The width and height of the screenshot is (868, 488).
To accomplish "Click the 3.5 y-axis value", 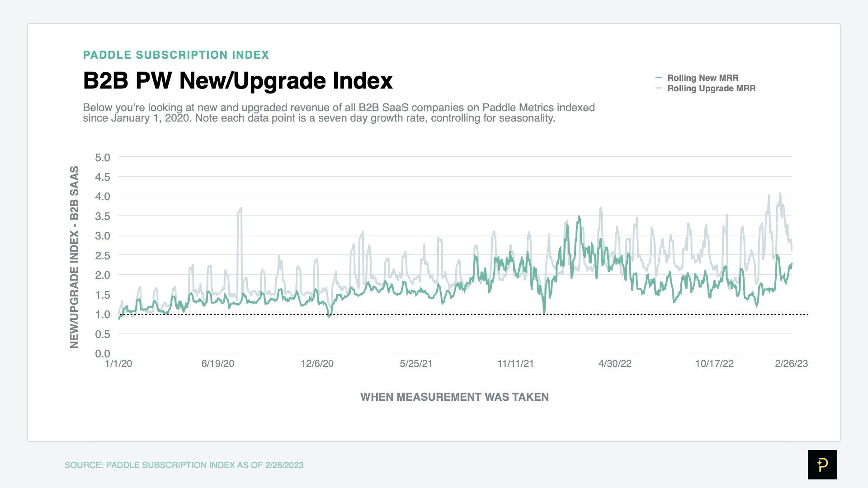I will [x=103, y=216].
